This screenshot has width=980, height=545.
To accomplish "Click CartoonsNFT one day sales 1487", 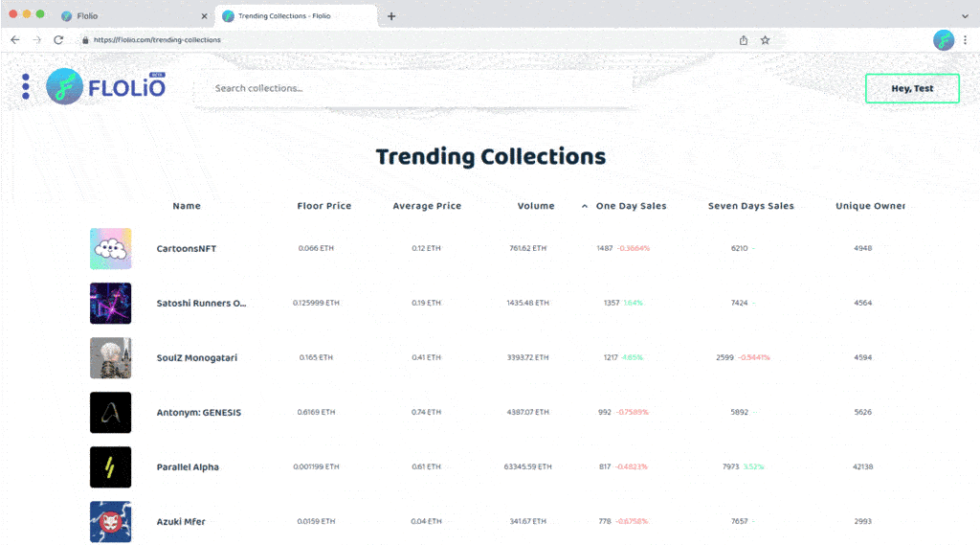I will [605, 248].
